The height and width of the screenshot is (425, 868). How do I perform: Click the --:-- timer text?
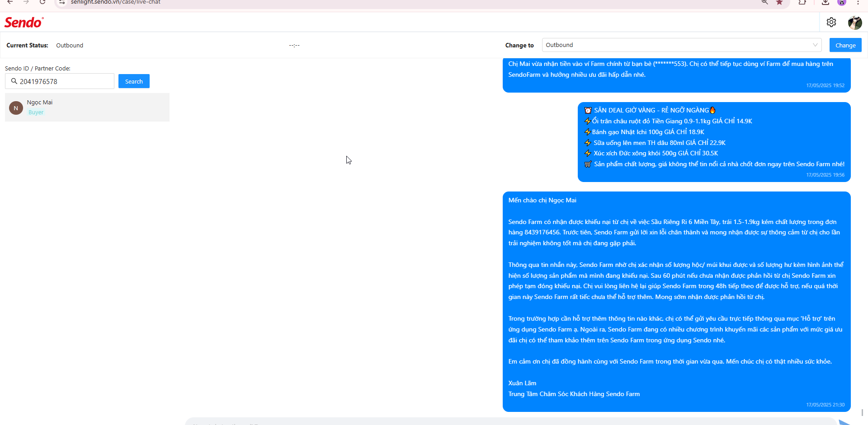click(294, 45)
